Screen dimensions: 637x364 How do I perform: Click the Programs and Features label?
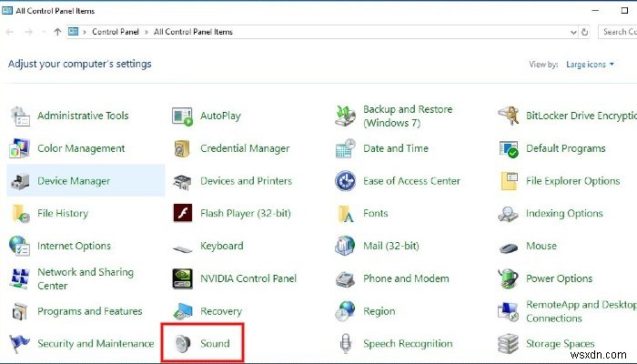click(90, 311)
